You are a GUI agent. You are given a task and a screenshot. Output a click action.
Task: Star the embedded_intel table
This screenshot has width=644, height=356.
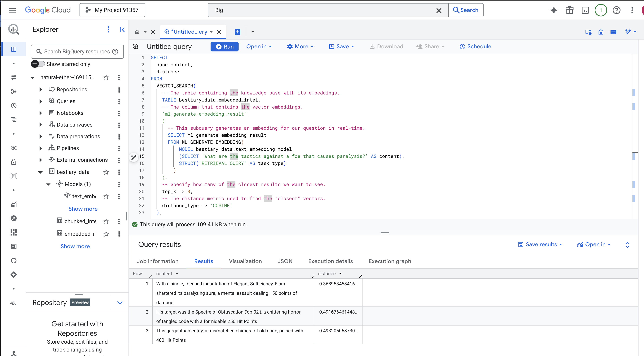pos(106,234)
